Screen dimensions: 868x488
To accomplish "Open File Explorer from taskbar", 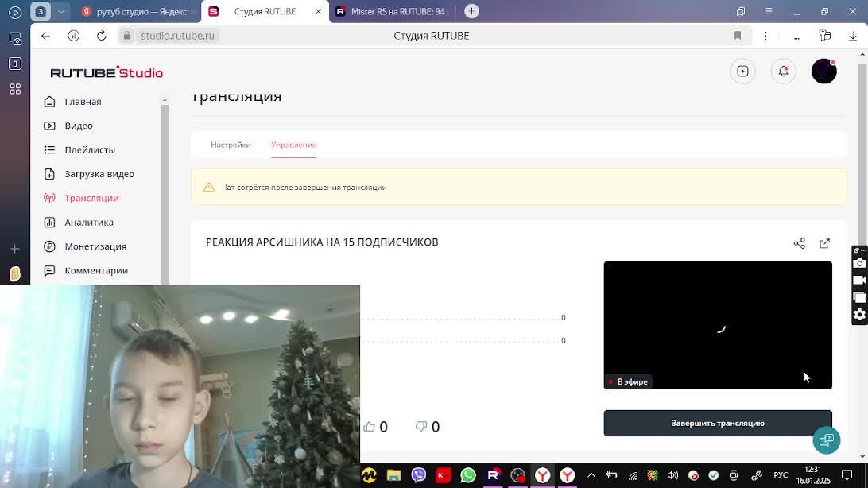I will [393, 475].
